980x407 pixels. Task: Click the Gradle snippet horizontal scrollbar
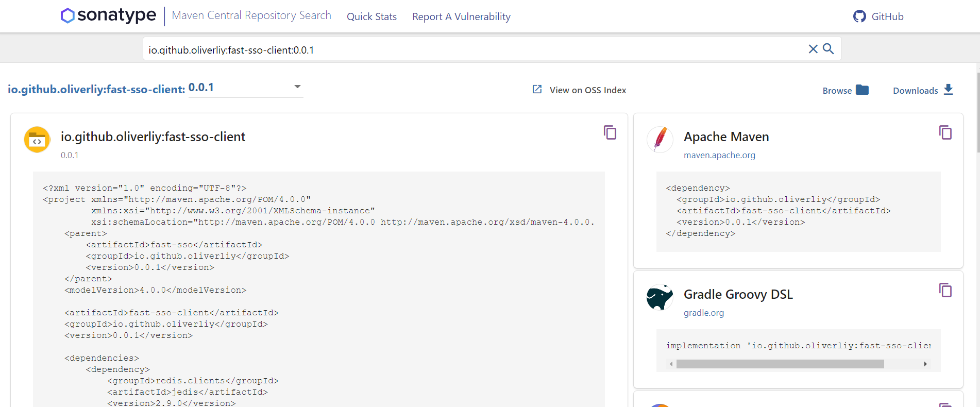[780, 364]
